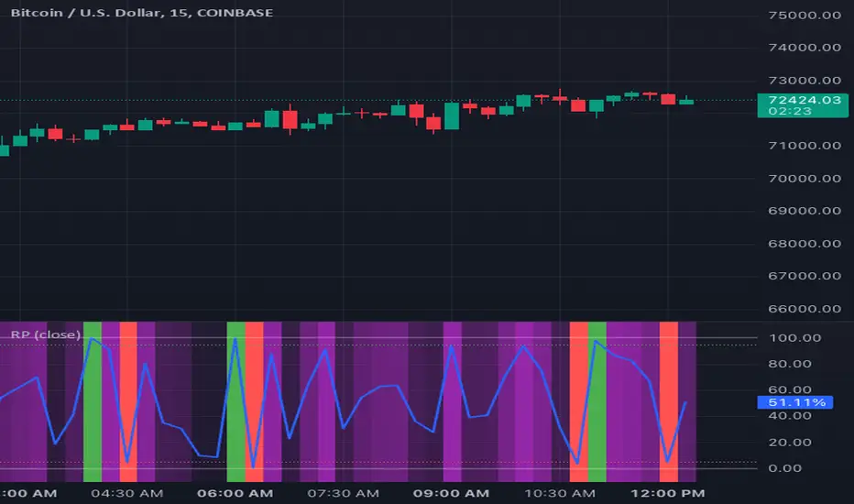Select the 73000.00 price axis label

[x=805, y=81]
